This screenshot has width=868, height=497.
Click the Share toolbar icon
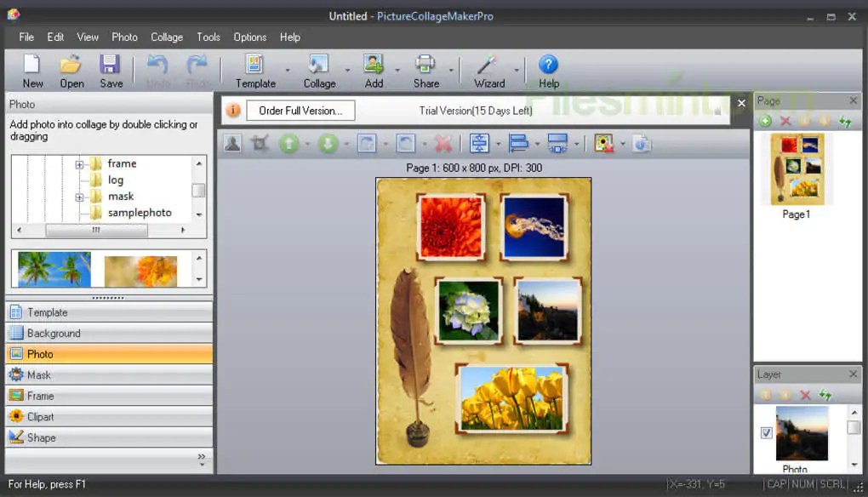425,70
